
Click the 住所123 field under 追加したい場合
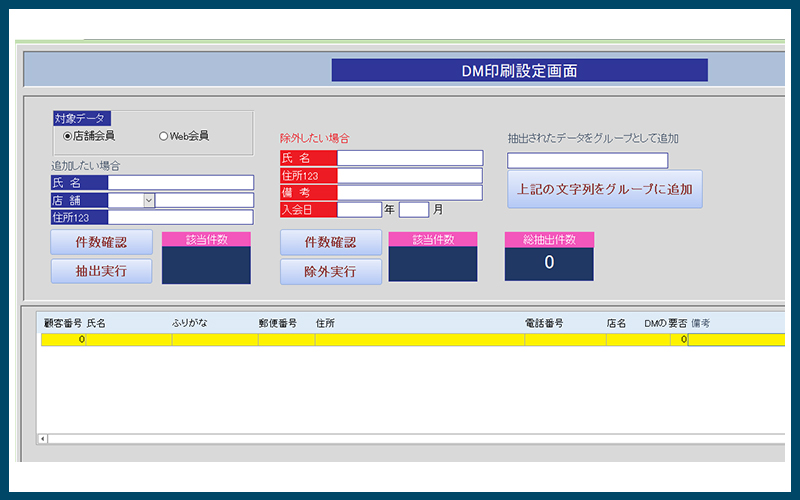click(181, 217)
